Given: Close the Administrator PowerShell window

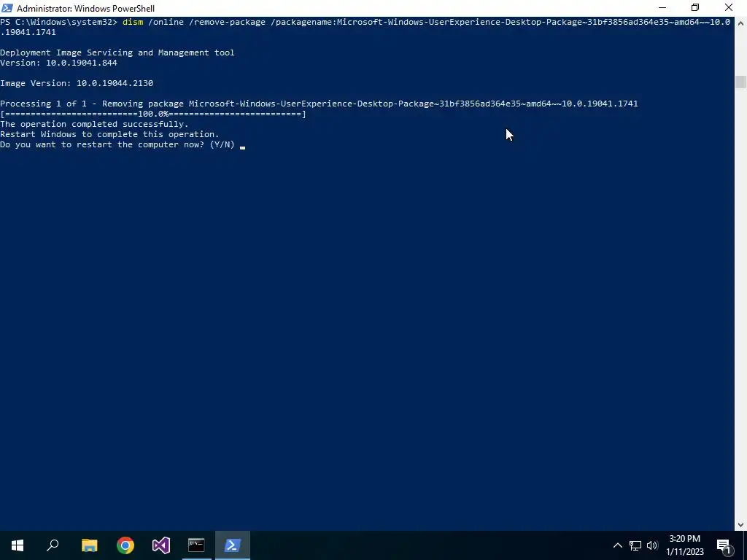Looking at the screenshot, I should (x=729, y=8).
